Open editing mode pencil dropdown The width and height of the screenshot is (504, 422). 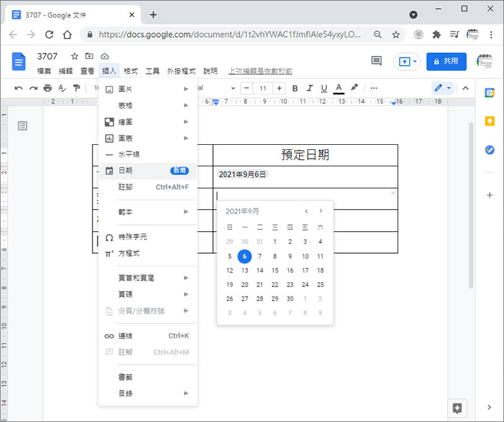(x=442, y=88)
